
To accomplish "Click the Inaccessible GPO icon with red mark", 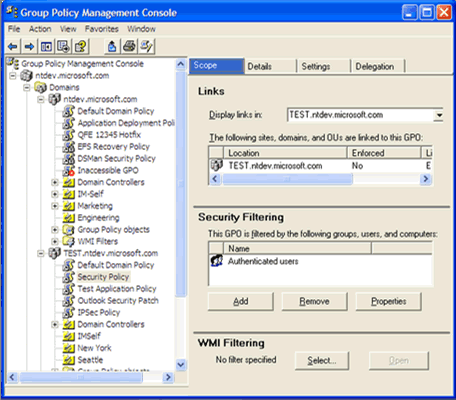I will coord(68,171).
